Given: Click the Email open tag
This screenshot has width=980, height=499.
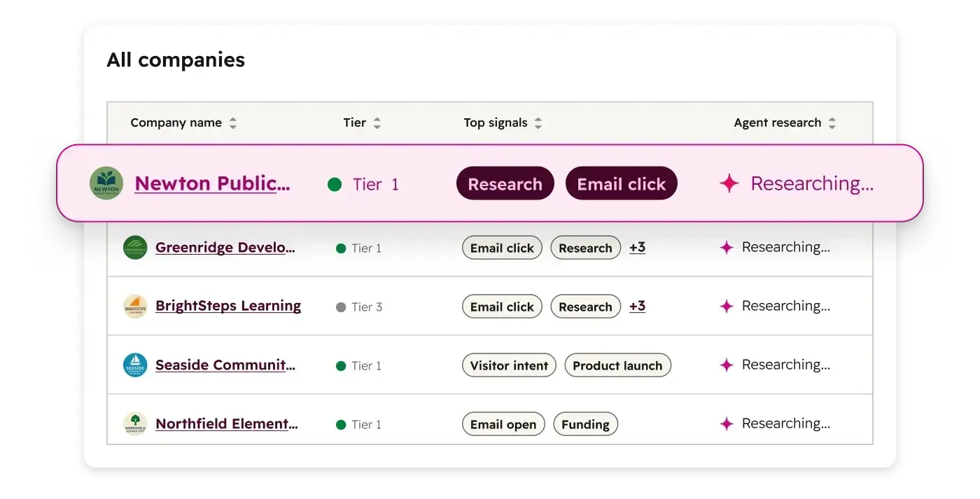Looking at the screenshot, I should pyautogui.click(x=503, y=424).
